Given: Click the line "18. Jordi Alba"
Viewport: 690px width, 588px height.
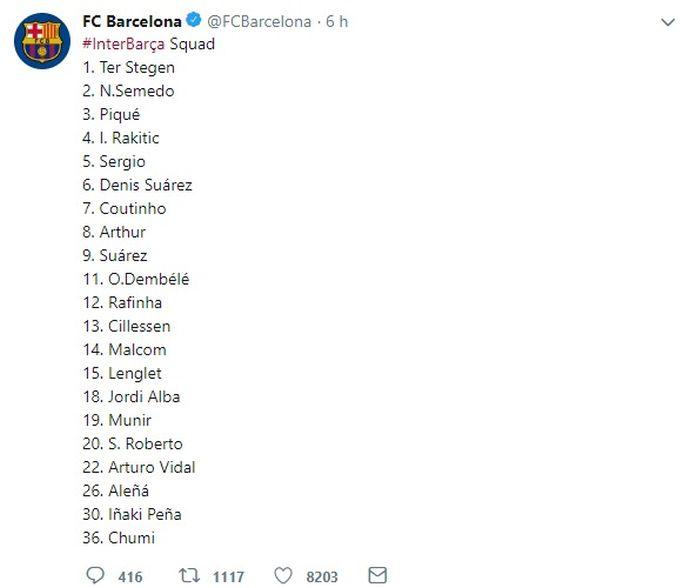Looking at the screenshot, I should click(x=132, y=396).
